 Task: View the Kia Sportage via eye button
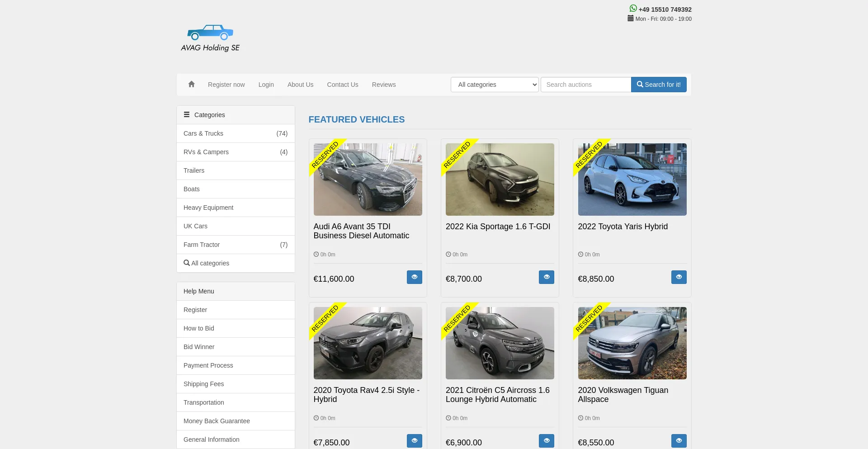[x=546, y=277]
